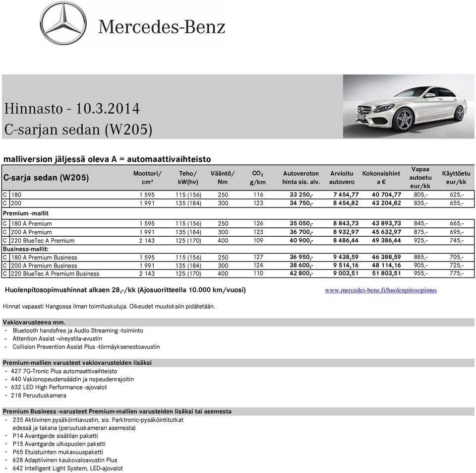Select the "Hinnasto - 10.3.2014" heading
The height and width of the screenshot is (473, 476).
pyautogui.click(x=72, y=109)
